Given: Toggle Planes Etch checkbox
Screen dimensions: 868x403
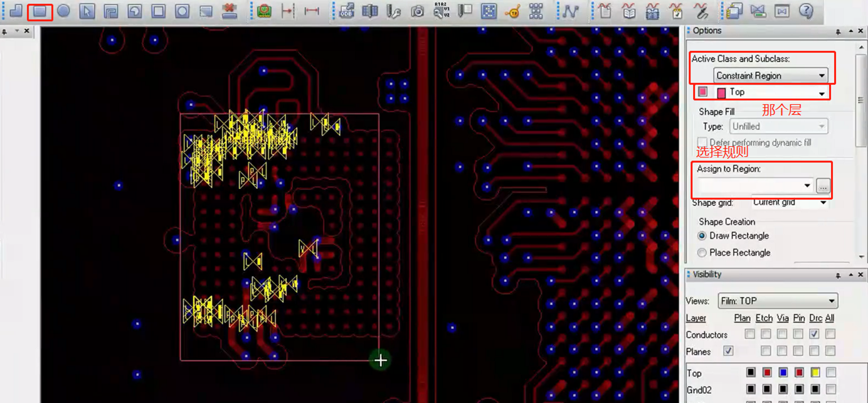Looking at the screenshot, I should point(766,352).
